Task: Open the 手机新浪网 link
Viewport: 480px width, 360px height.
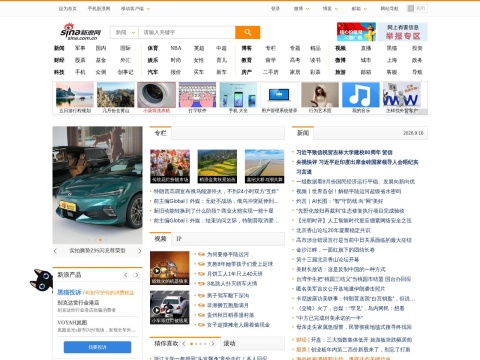Action: [x=99, y=9]
